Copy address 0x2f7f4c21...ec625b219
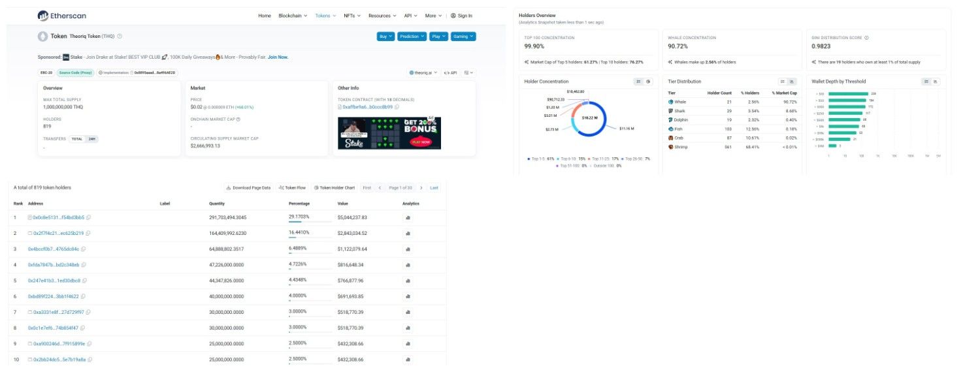 click(x=88, y=233)
